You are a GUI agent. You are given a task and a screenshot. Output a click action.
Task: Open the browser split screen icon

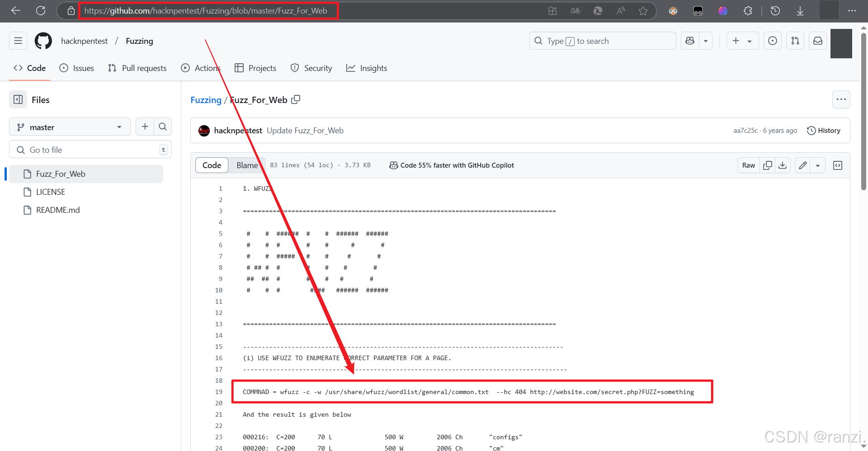point(552,11)
